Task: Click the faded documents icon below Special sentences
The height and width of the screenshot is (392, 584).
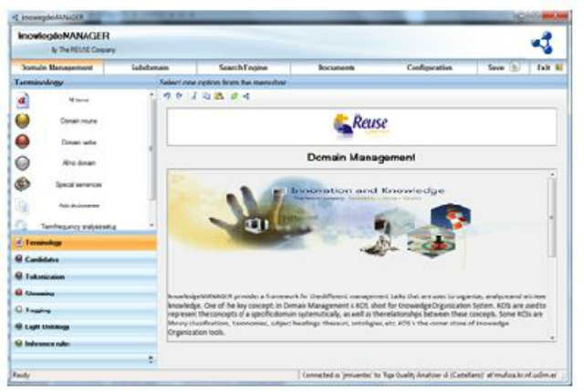Action: tap(22, 205)
